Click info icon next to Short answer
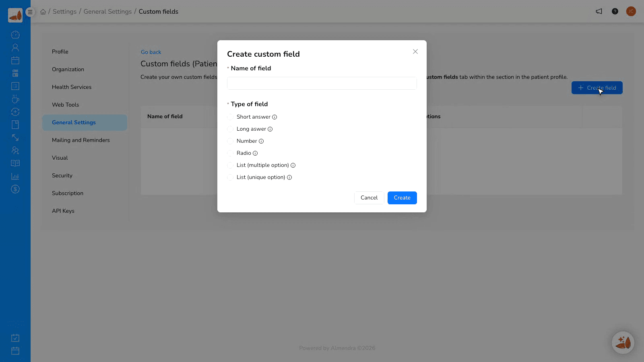 [x=275, y=117]
